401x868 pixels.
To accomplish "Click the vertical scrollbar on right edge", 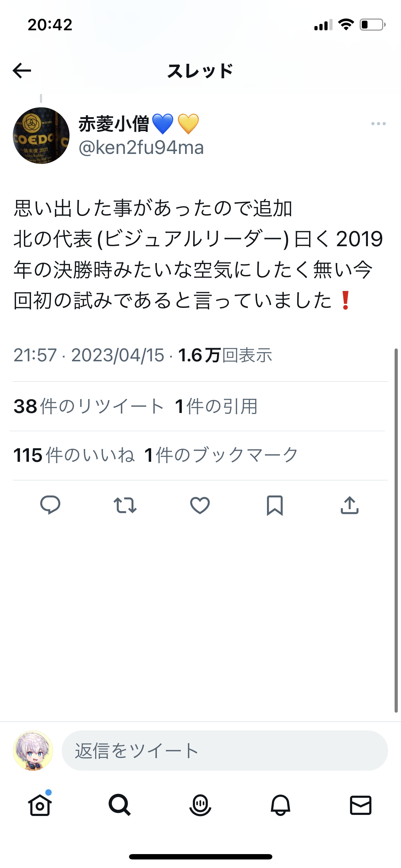I will click(x=396, y=530).
